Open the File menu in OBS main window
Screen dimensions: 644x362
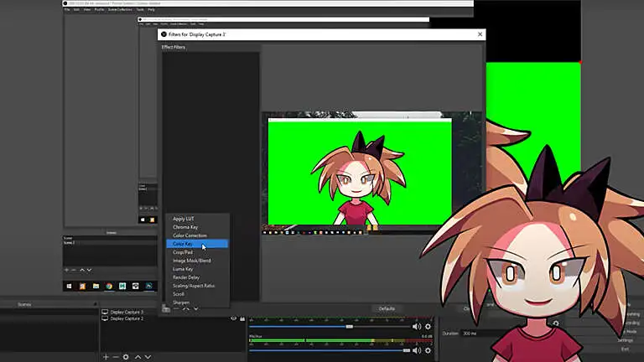tap(67, 9)
